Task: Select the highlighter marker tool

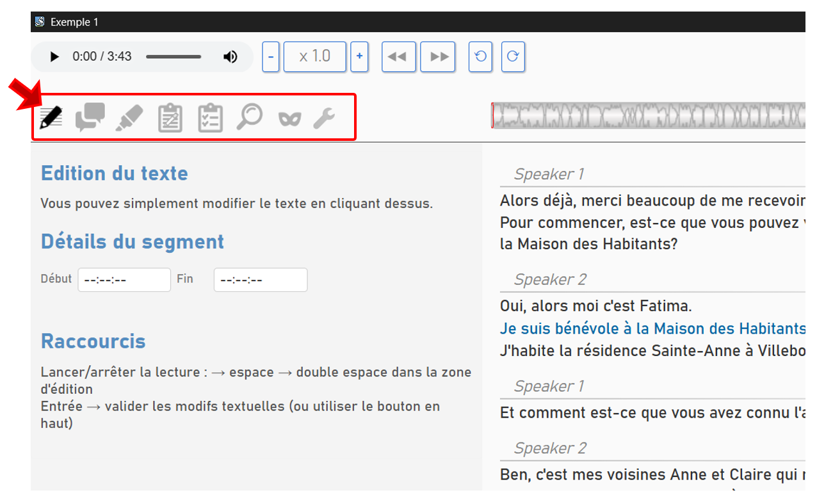Action: tap(129, 118)
